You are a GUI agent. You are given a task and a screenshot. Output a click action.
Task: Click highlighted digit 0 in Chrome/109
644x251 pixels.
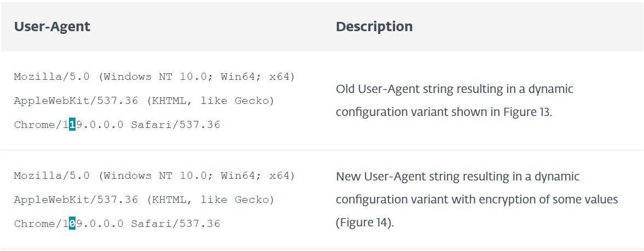point(72,224)
